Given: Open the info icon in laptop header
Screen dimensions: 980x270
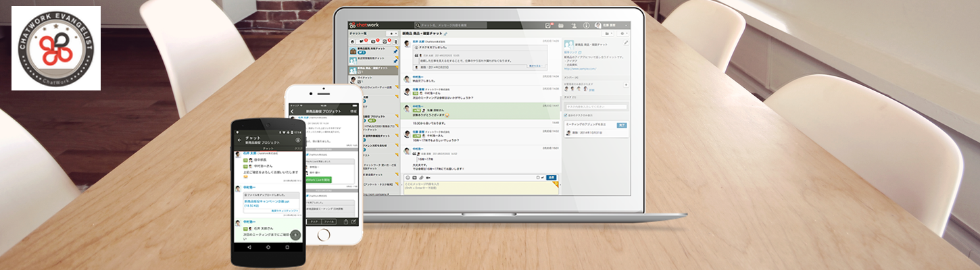Looking at the screenshot, I should (586, 25).
